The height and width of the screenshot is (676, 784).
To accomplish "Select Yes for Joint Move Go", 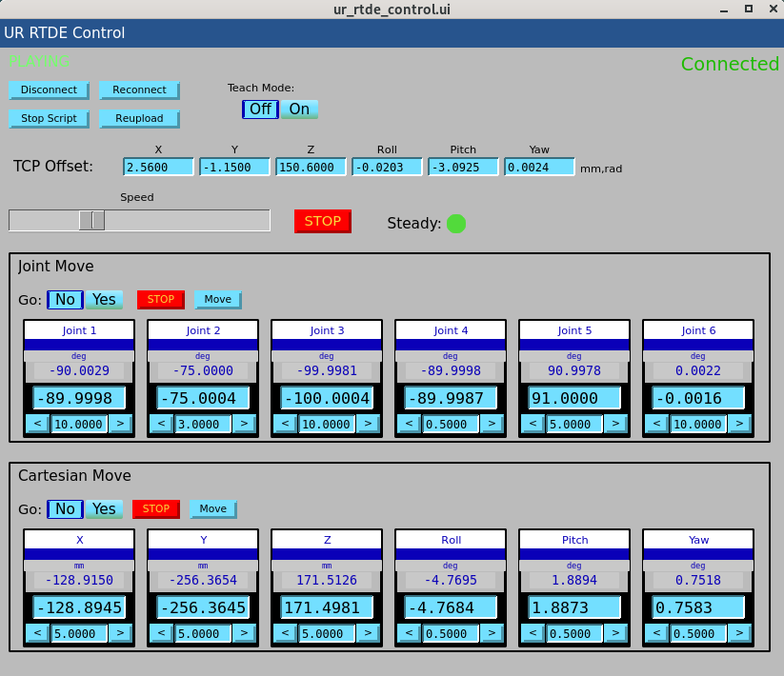I will [x=104, y=299].
